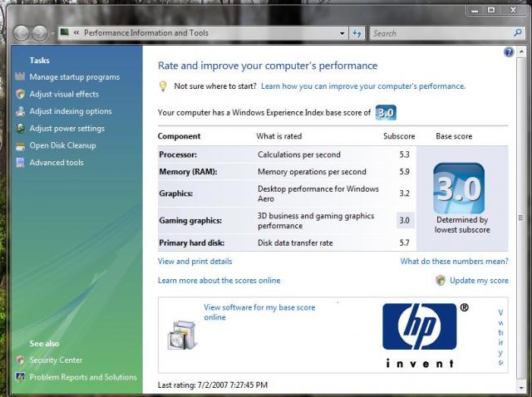532x397 pixels.
Task: Click the address bar folder icon
Action: coord(65,32)
